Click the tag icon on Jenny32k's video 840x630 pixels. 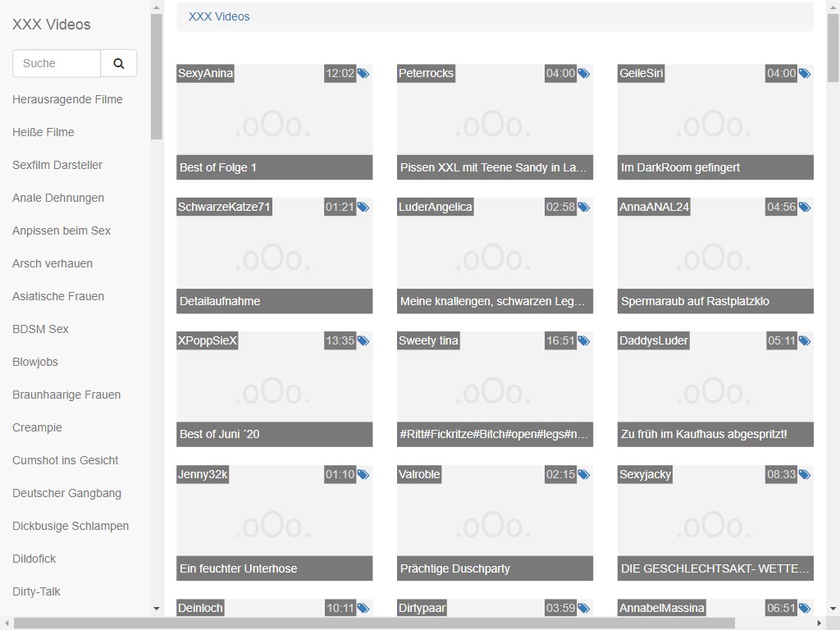pos(363,475)
